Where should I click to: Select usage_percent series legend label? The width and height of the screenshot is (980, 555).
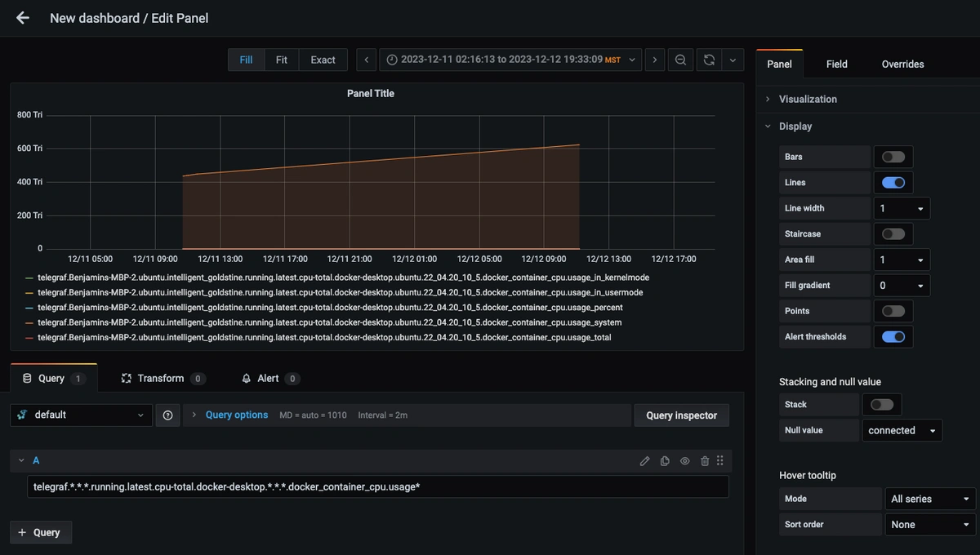[330, 308]
